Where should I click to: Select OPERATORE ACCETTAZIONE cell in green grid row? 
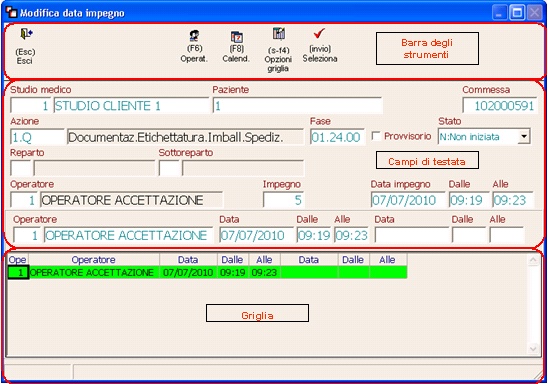click(x=94, y=272)
